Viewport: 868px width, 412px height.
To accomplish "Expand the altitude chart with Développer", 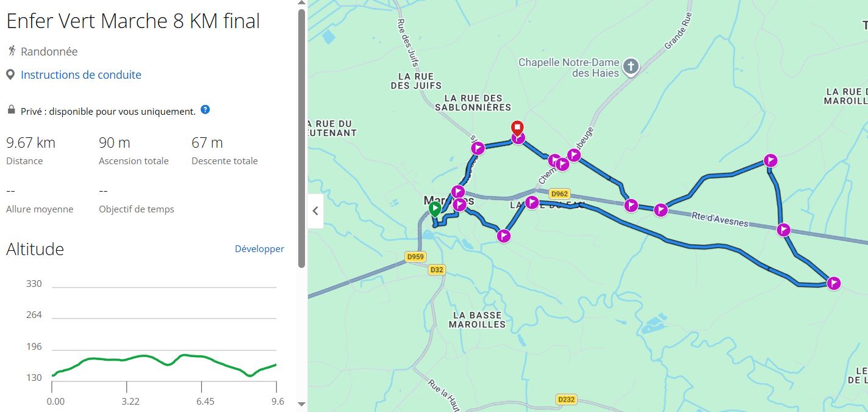I will 259,249.
